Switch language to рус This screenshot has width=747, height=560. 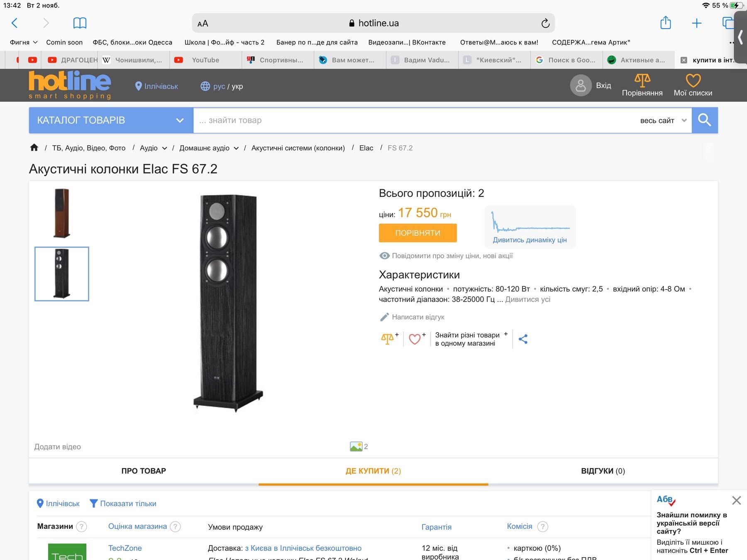pyautogui.click(x=219, y=86)
